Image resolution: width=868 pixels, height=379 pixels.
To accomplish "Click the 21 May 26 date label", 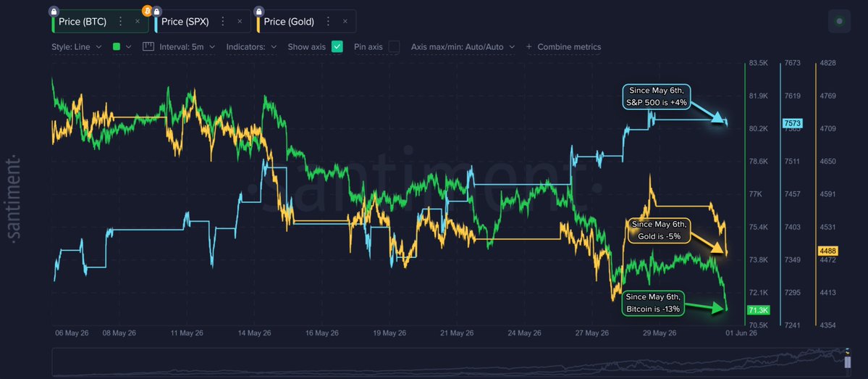I will pos(458,333).
